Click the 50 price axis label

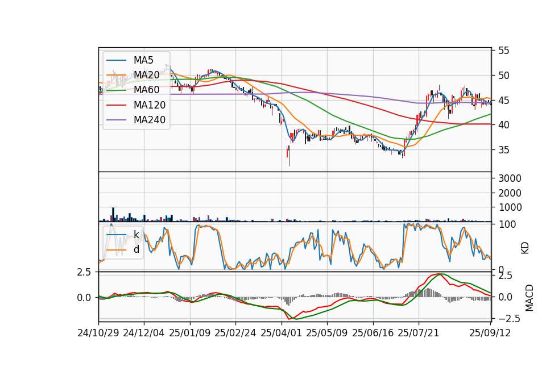pyautogui.click(x=504, y=76)
